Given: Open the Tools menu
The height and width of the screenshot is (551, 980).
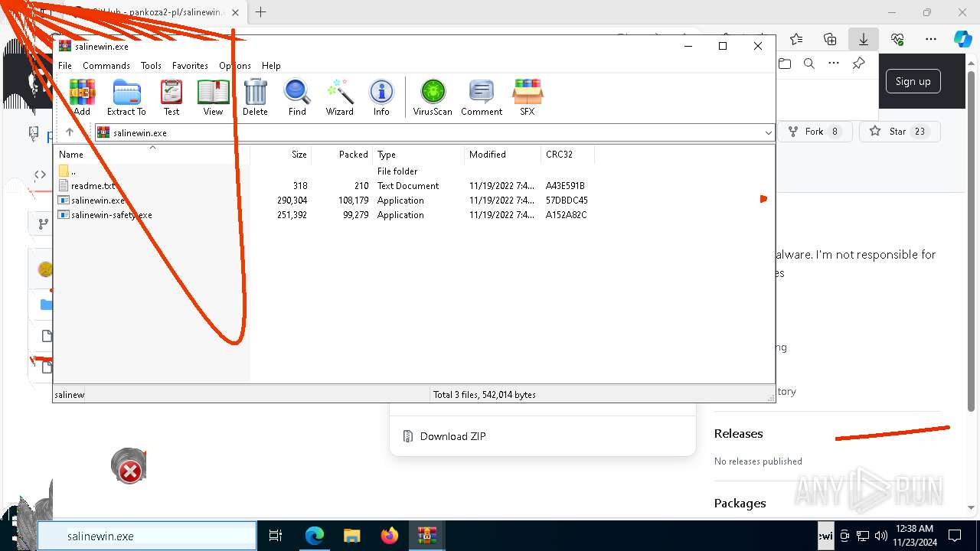Looking at the screenshot, I should pyautogui.click(x=151, y=66).
